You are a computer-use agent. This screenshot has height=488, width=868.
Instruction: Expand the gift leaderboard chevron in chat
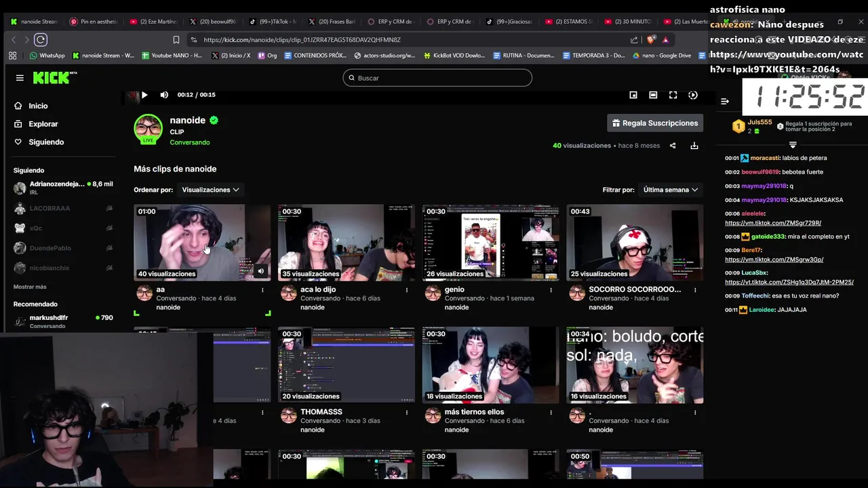click(x=793, y=145)
